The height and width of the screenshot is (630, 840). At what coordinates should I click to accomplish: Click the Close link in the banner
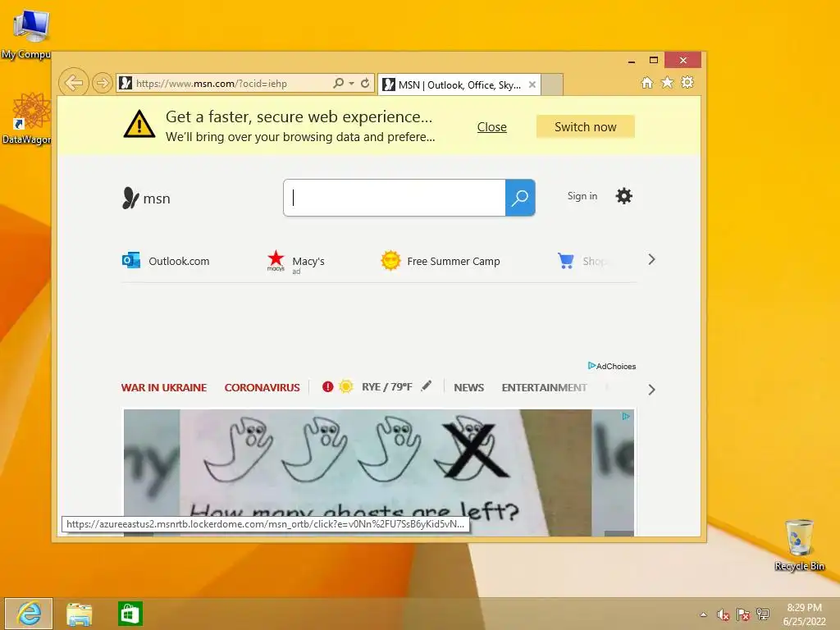(x=492, y=127)
